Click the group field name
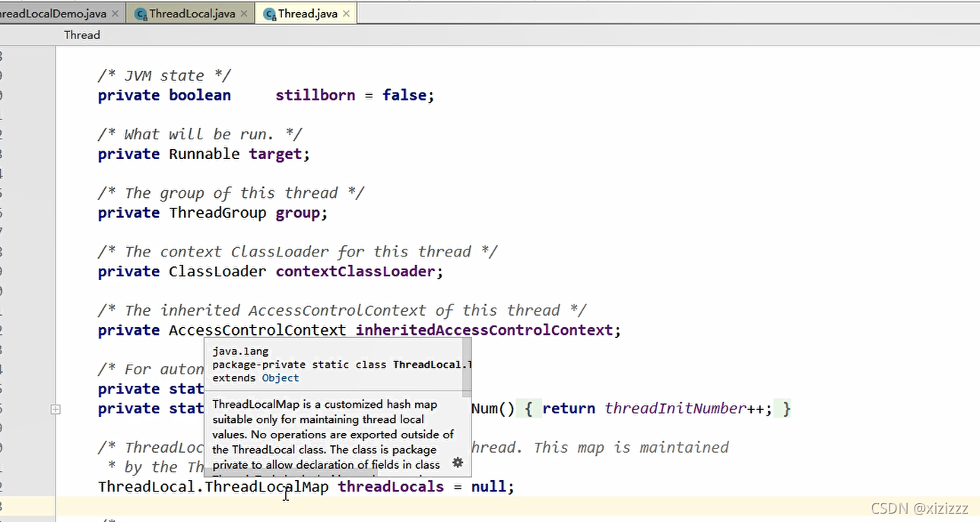This screenshot has width=980, height=522. (x=297, y=213)
